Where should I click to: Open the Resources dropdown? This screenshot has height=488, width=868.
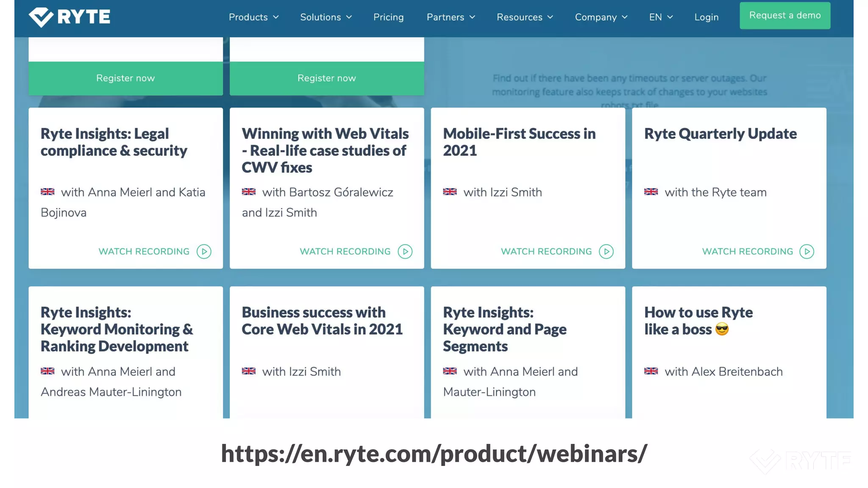(525, 17)
